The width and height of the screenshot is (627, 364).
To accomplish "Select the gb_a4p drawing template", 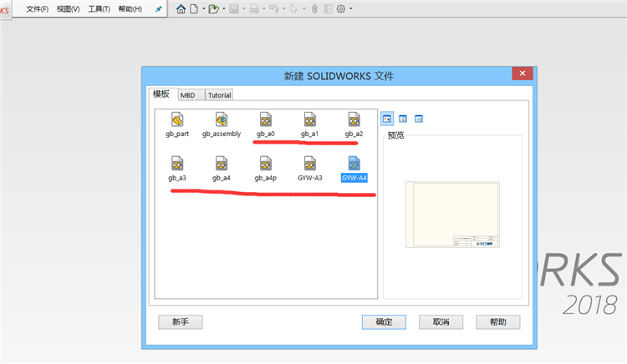I will point(266,169).
